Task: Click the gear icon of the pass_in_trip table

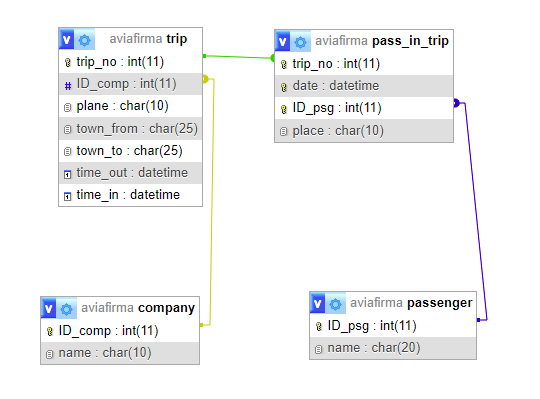Action: click(x=300, y=42)
